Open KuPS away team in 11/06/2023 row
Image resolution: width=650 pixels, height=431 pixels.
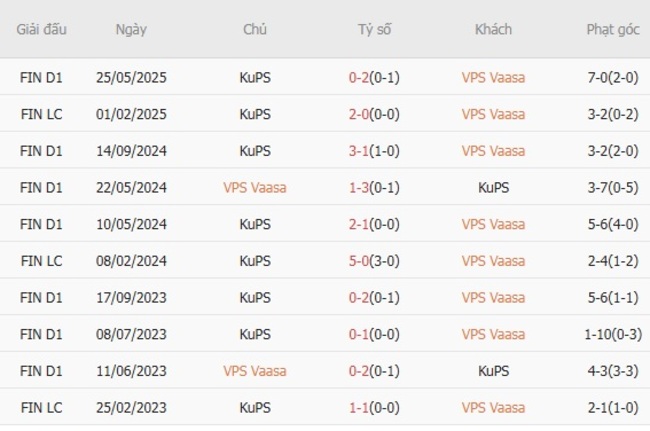pos(493,371)
